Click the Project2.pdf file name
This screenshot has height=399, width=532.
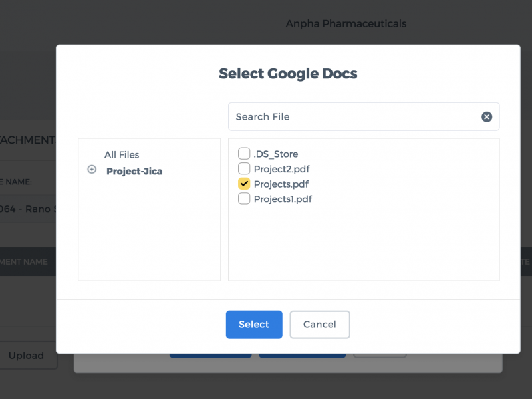coord(281,169)
